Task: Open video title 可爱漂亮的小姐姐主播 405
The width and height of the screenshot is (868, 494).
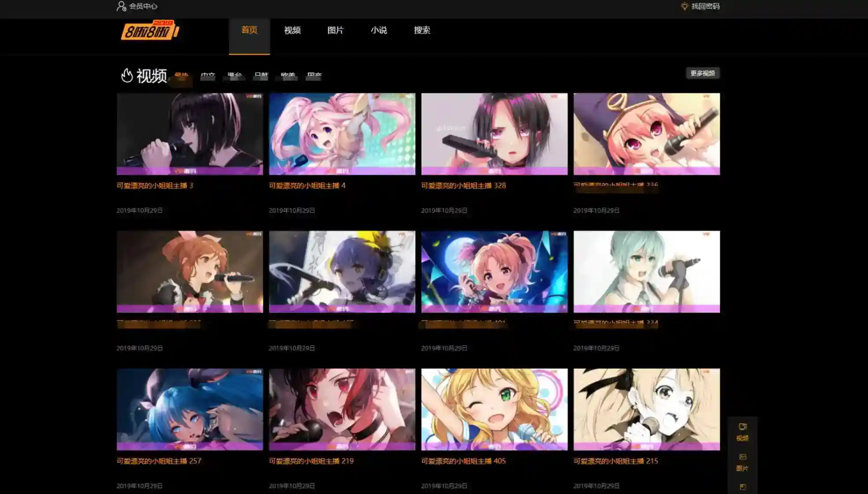Action: [463, 461]
